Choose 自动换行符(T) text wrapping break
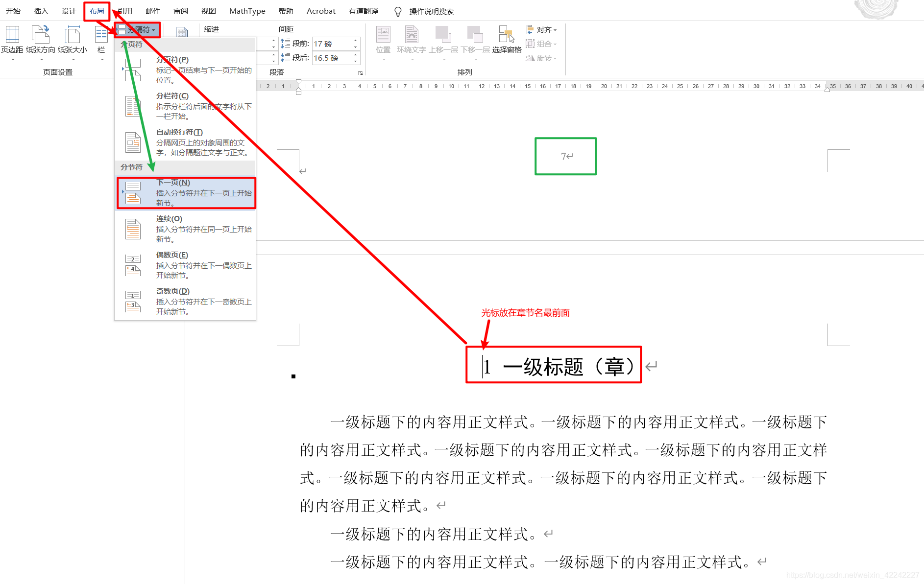This screenshot has height=584, width=924. tap(185, 142)
